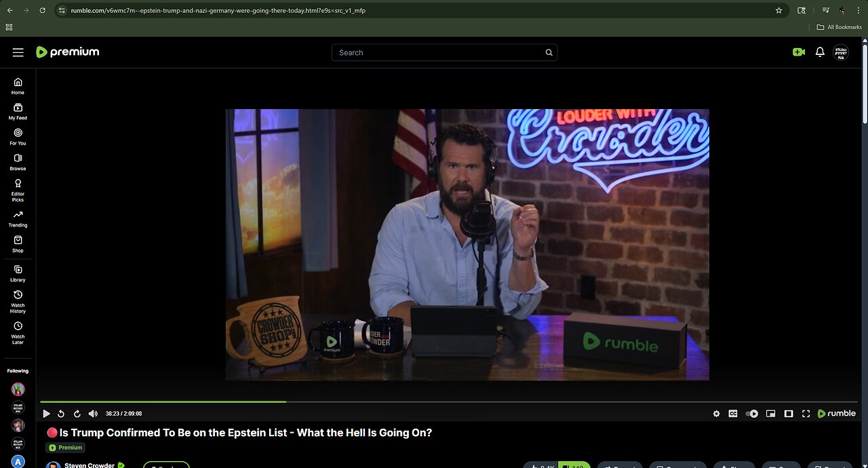Enter fullscreen mode

806,414
